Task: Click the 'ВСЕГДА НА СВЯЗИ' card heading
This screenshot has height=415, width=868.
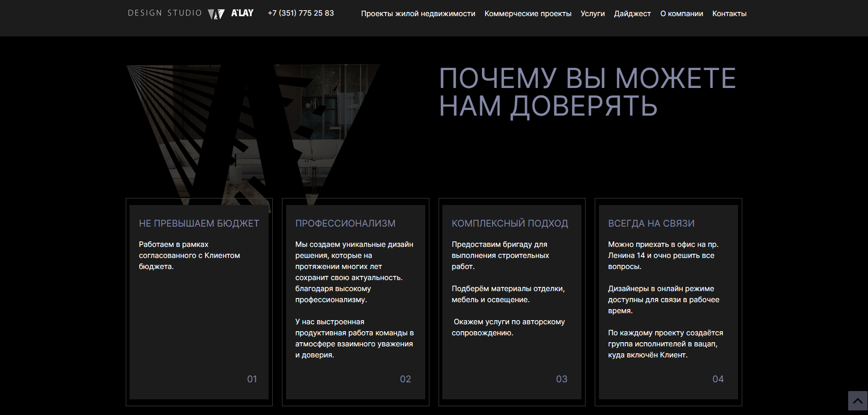Action: click(x=652, y=223)
